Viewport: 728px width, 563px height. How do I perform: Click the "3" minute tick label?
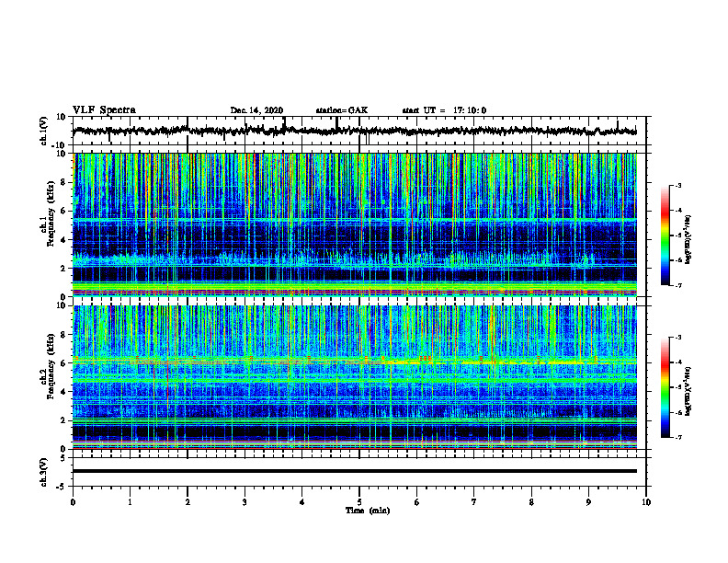click(245, 502)
